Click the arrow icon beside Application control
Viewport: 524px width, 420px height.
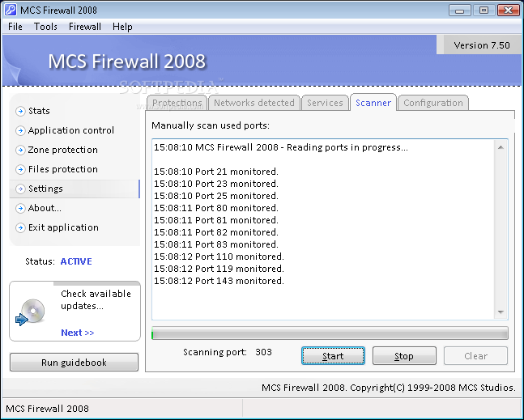point(20,130)
